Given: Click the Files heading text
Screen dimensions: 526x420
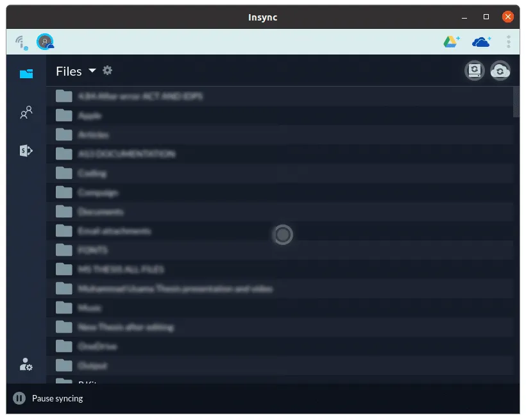Looking at the screenshot, I should pos(69,71).
